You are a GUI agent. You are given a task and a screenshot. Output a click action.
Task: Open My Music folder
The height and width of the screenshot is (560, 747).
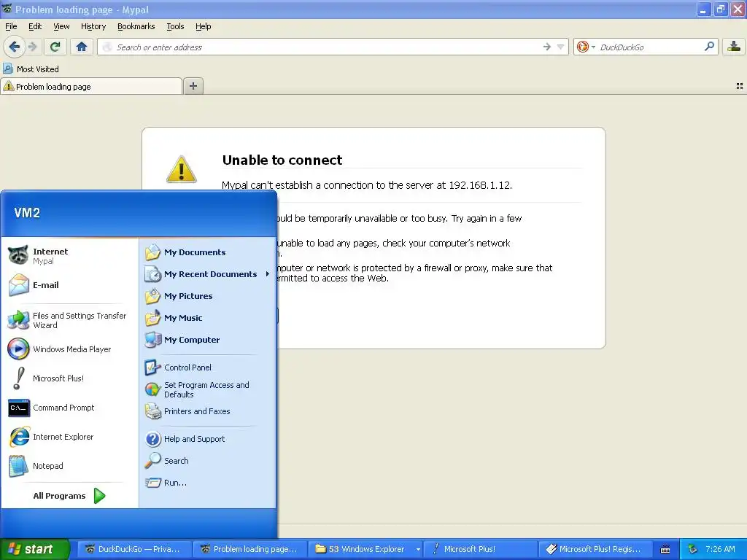208,318
